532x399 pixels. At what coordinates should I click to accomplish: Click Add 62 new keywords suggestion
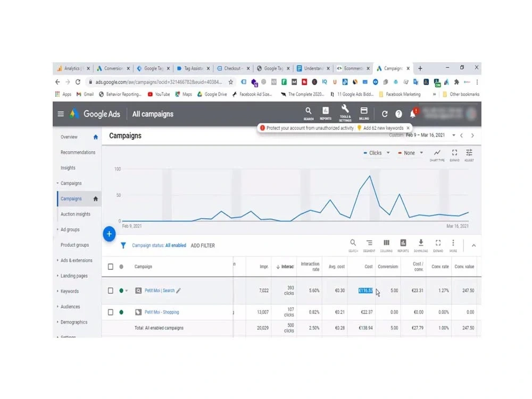[x=383, y=128]
